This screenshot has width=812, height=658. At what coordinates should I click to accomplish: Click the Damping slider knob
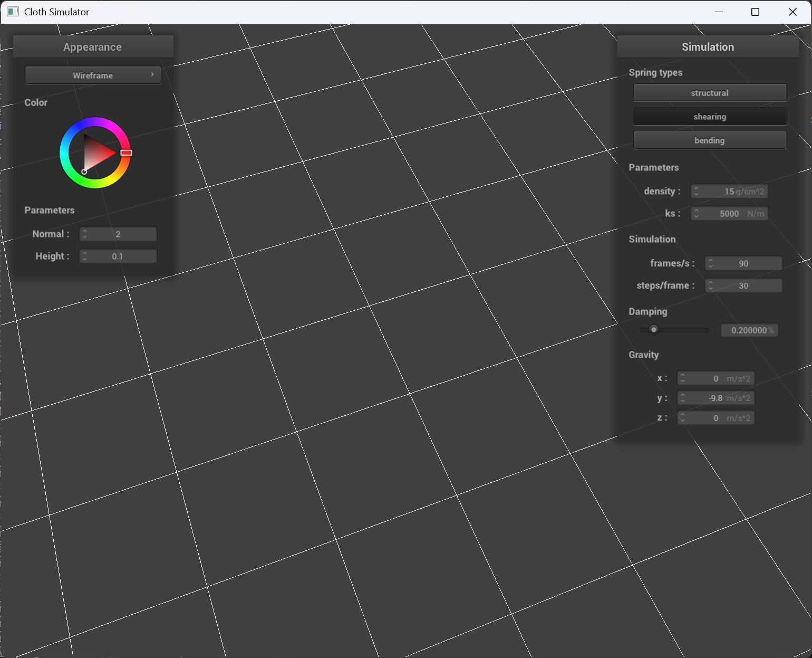point(654,330)
